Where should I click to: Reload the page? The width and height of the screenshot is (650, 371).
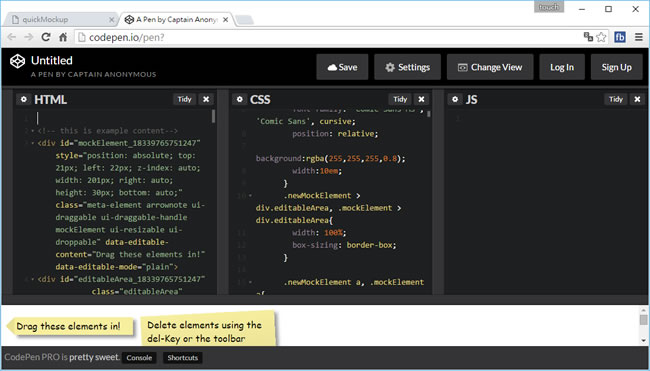coord(46,37)
